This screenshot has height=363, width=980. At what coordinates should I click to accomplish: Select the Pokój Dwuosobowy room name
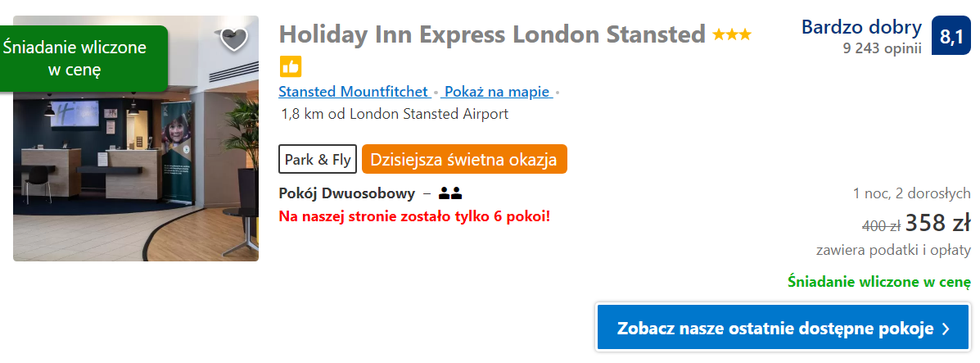point(347,194)
